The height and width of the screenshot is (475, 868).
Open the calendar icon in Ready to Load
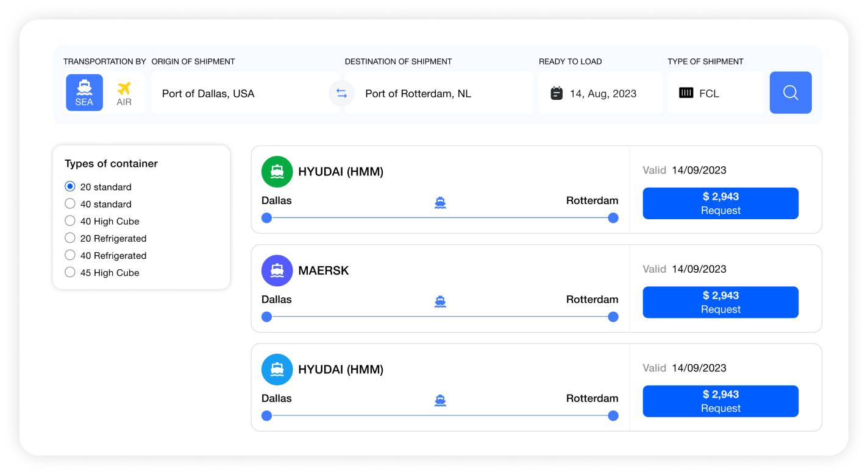click(557, 92)
